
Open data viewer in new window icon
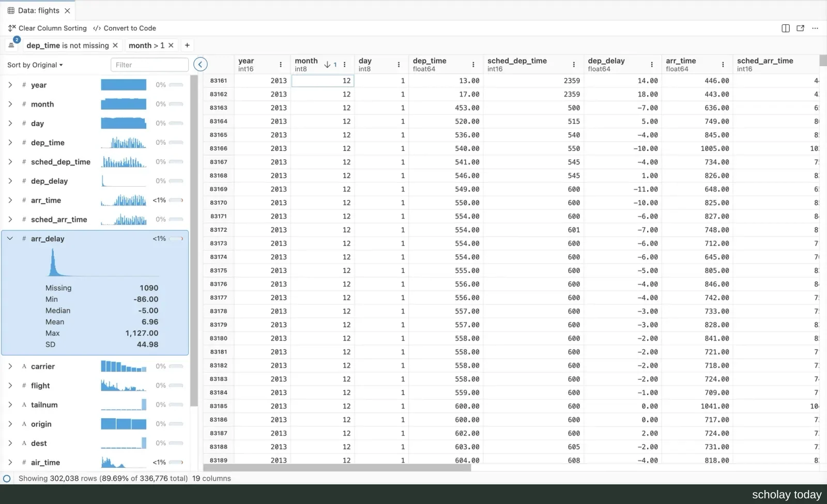point(800,28)
